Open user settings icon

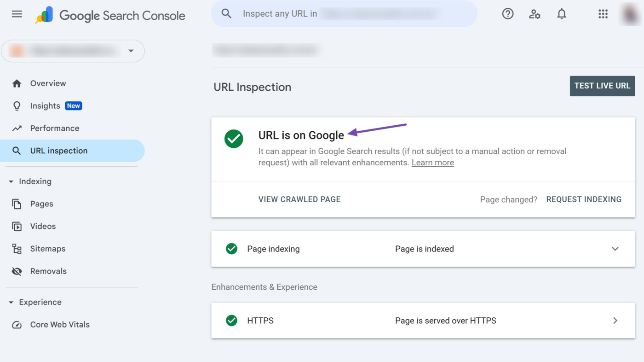[x=535, y=14]
